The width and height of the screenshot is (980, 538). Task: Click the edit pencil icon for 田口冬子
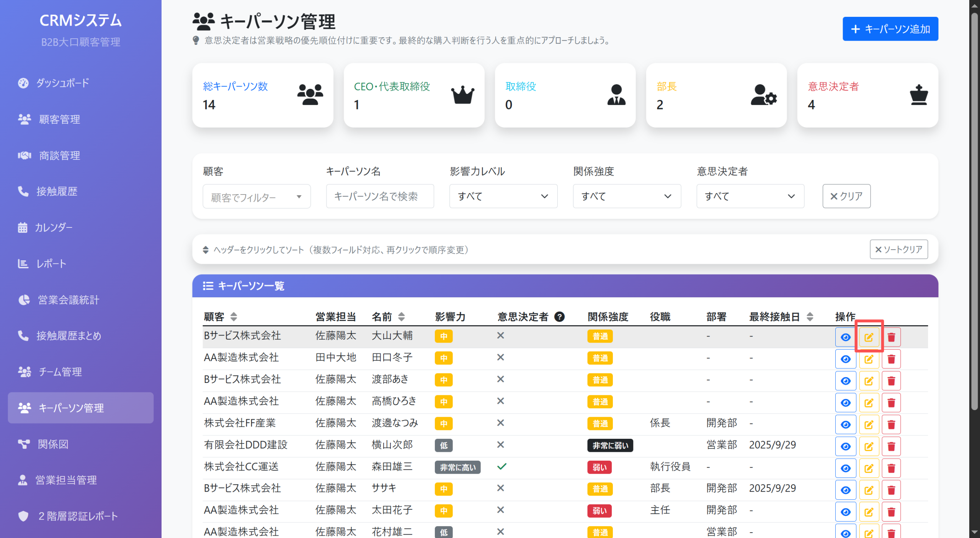[x=869, y=359]
